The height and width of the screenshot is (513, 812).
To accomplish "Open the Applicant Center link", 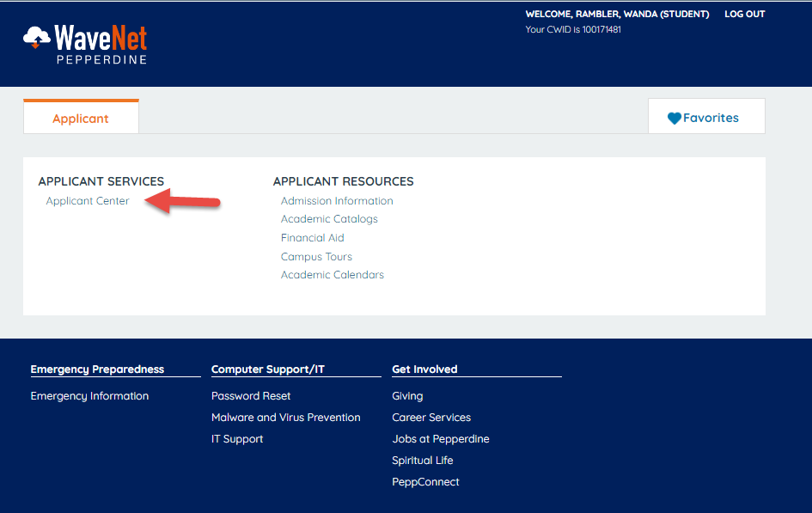I will coord(88,201).
